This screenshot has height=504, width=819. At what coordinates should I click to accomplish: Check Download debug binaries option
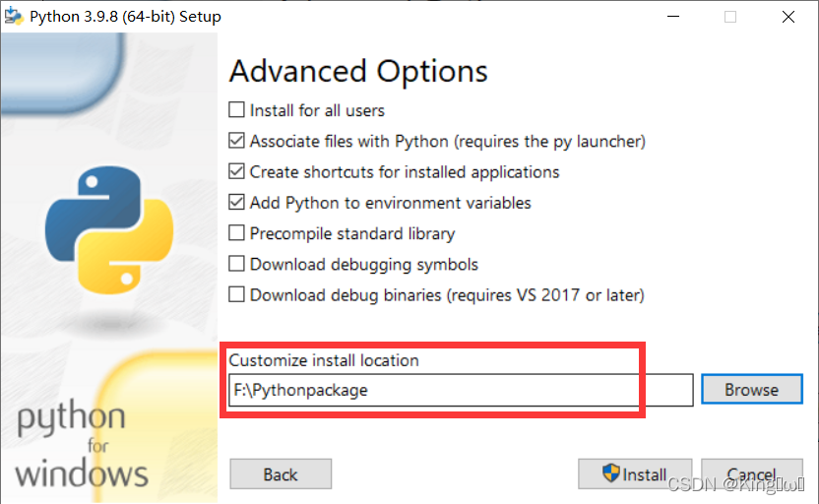(236, 294)
